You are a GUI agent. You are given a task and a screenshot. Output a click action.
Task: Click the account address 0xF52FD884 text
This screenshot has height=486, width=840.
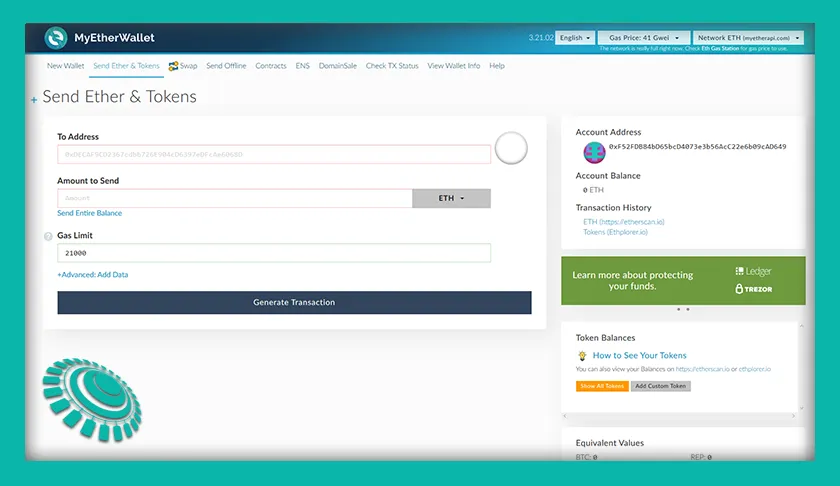[698, 146]
